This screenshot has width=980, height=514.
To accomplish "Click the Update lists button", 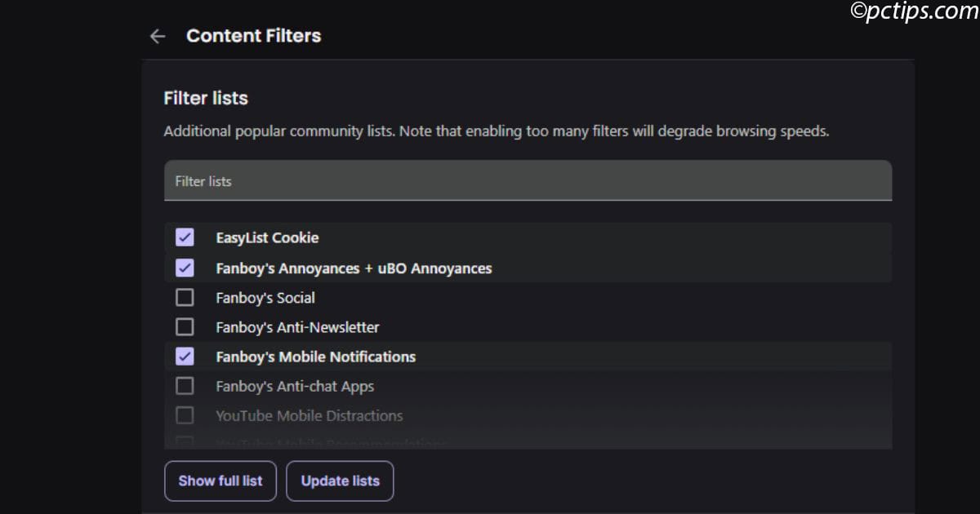I will (x=340, y=481).
